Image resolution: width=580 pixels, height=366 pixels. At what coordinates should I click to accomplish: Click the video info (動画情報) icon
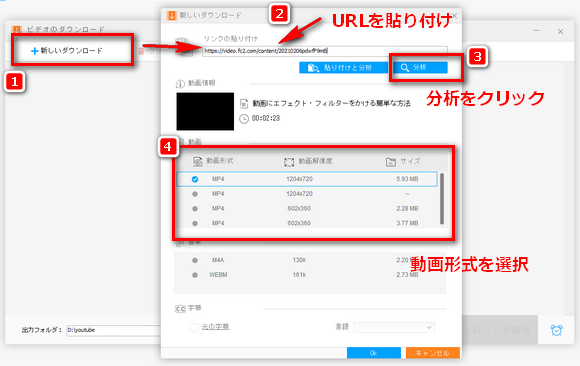point(180,84)
